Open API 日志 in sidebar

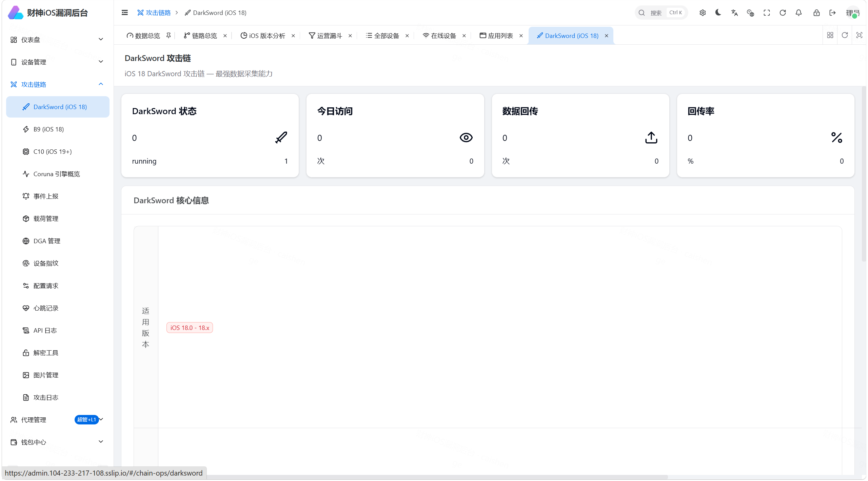coord(58,330)
